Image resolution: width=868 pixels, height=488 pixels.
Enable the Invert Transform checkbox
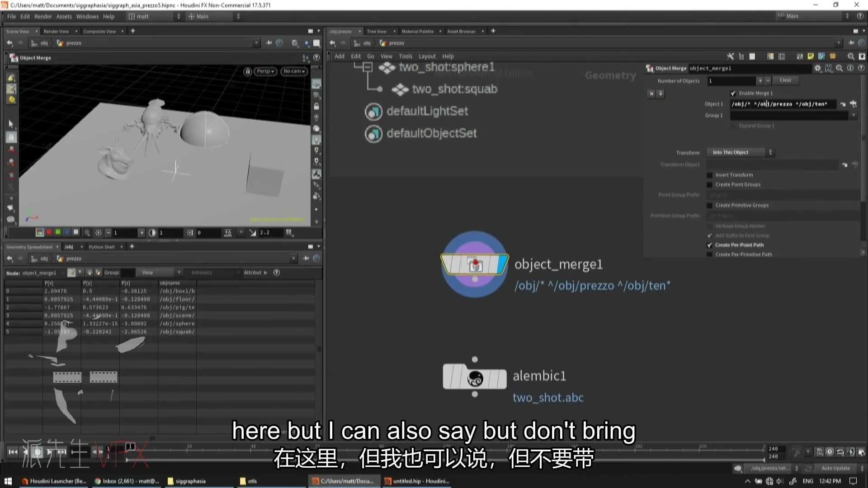point(710,175)
